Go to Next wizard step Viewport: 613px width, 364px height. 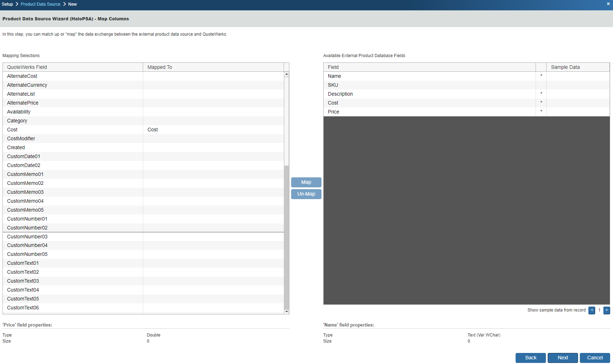point(563,358)
